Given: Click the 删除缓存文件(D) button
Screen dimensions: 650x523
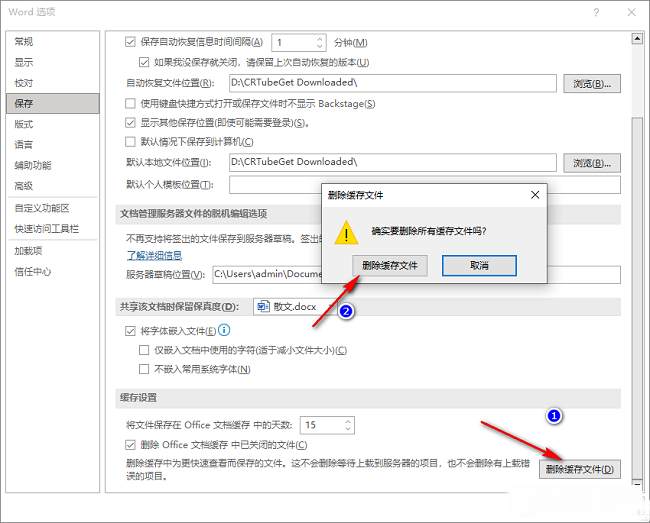Looking at the screenshot, I should pyautogui.click(x=580, y=469).
